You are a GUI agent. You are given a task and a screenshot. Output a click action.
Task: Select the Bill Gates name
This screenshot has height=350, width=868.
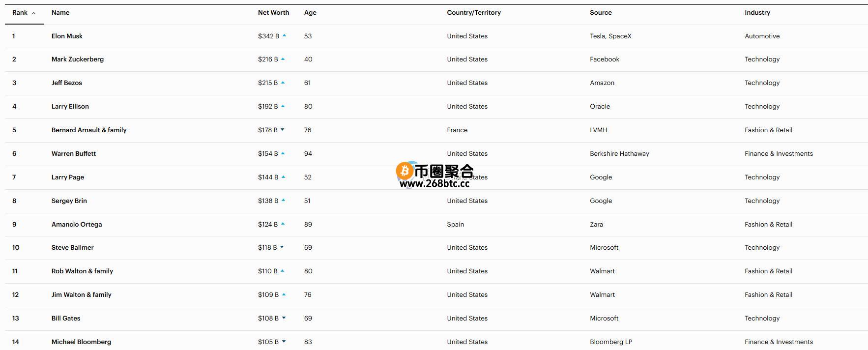pos(66,319)
